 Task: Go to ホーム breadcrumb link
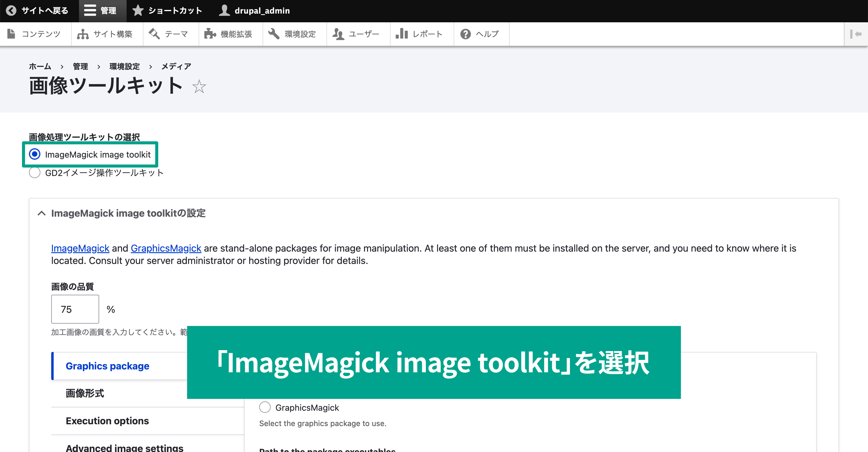coord(40,66)
